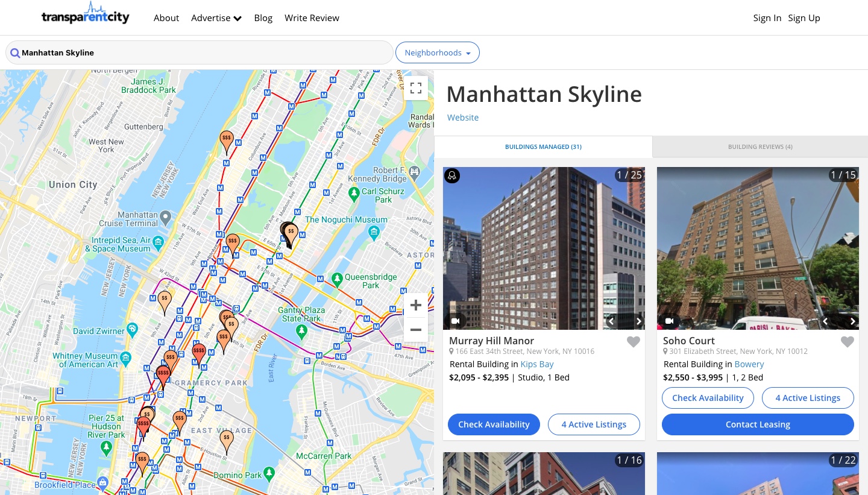Click the search magnifier icon in the search bar

click(x=15, y=52)
